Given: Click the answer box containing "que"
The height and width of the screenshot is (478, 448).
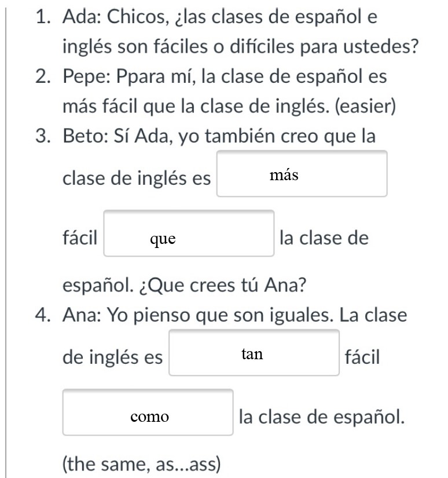Looking at the screenshot, I should (x=189, y=233).
